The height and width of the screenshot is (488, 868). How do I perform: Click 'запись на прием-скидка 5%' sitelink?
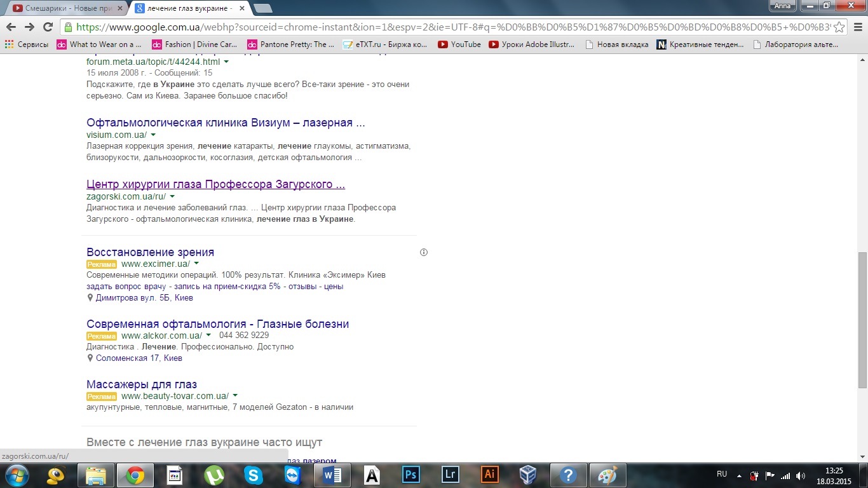[x=226, y=287]
